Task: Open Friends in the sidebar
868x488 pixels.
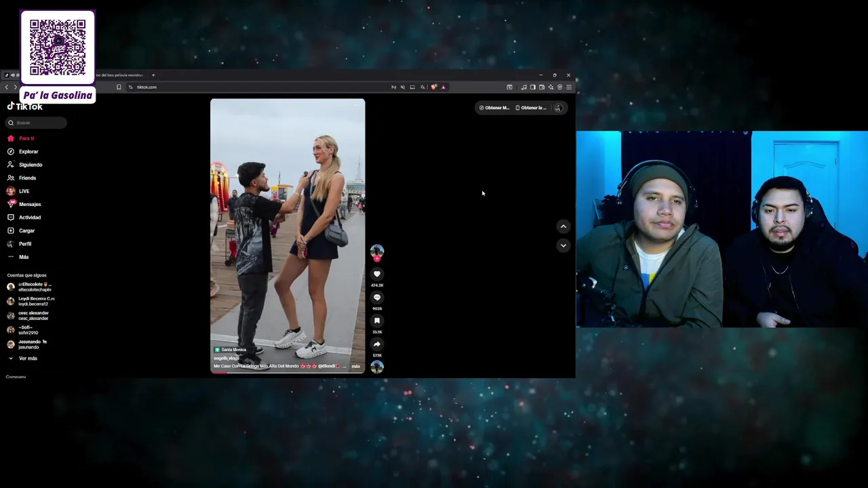Action: point(22,178)
